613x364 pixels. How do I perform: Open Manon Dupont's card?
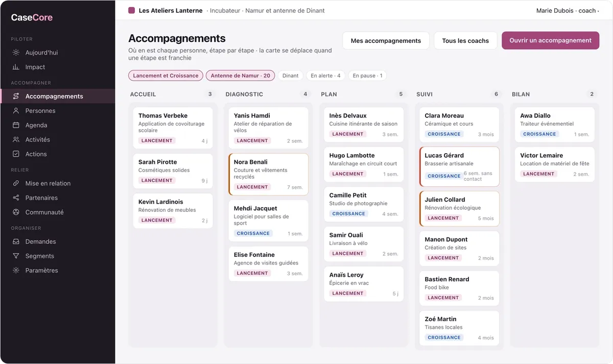click(459, 249)
